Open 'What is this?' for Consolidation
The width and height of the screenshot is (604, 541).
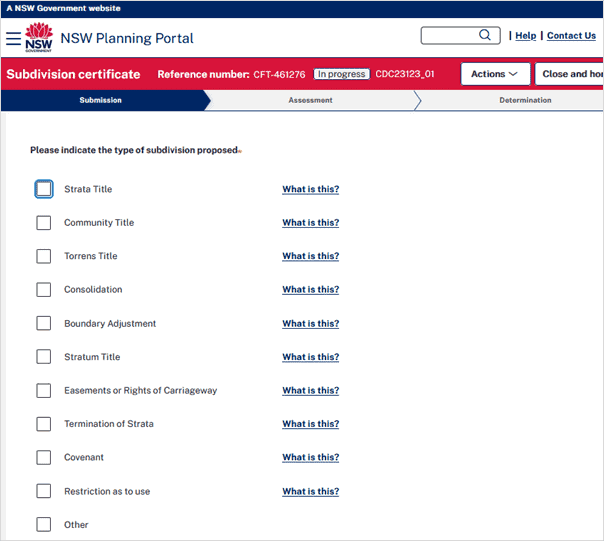tap(310, 290)
